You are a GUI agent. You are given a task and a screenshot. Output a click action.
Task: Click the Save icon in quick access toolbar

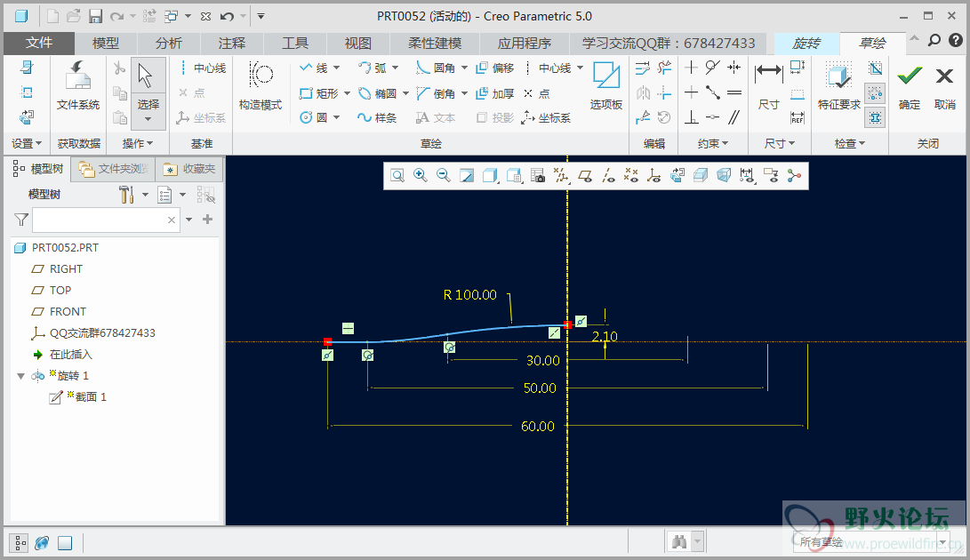(95, 16)
